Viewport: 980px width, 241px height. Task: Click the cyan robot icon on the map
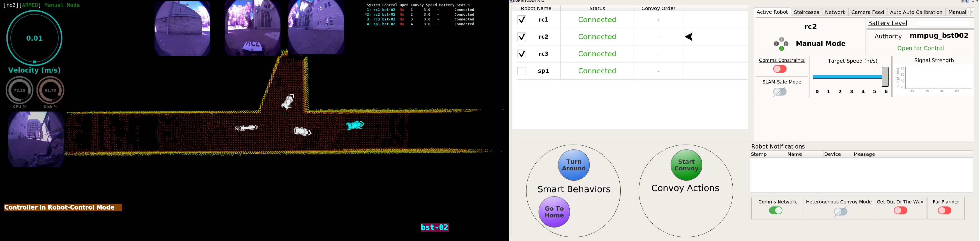(355, 125)
